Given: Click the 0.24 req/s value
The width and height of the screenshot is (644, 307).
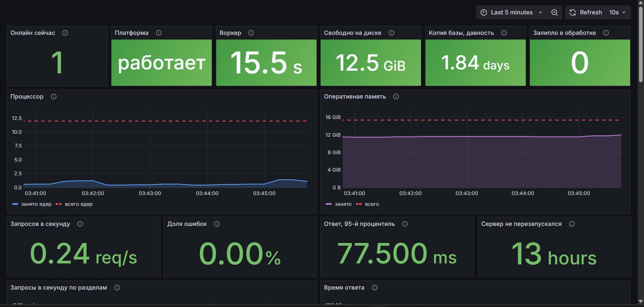Looking at the screenshot, I should [x=84, y=254].
